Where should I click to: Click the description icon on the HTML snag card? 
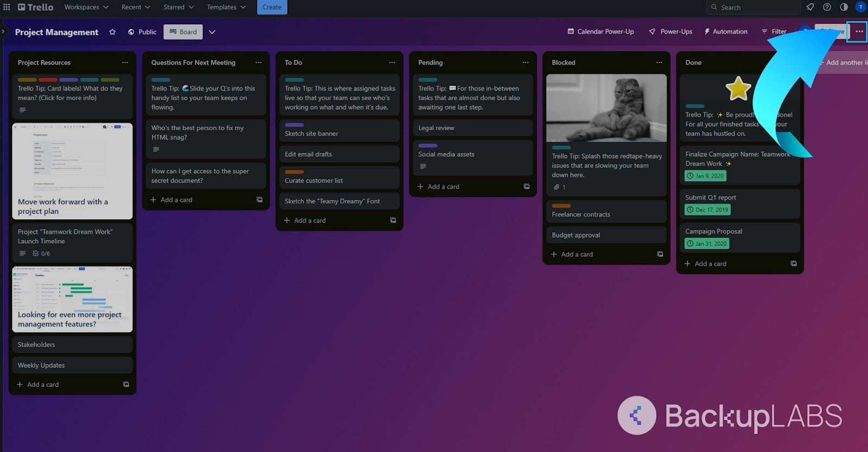click(x=156, y=149)
